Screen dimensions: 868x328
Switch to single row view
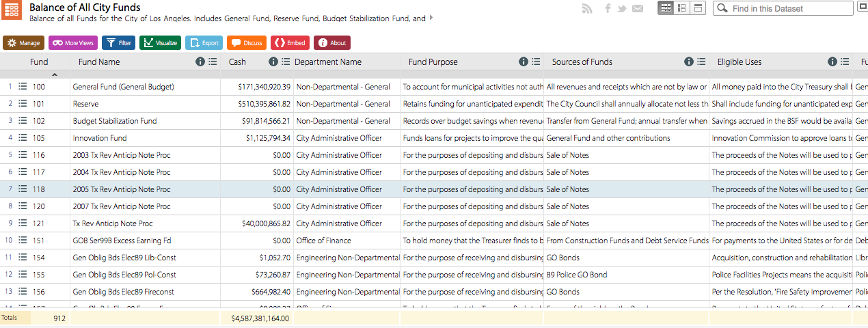[x=698, y=8]
